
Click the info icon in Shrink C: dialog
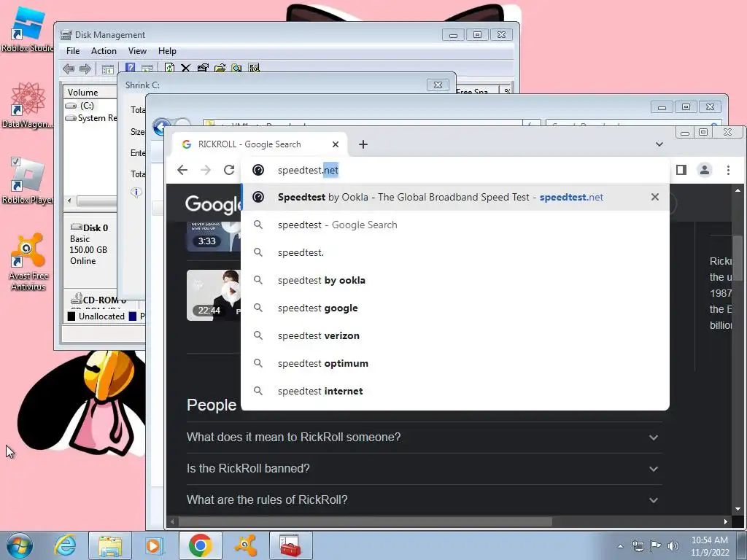136,192
